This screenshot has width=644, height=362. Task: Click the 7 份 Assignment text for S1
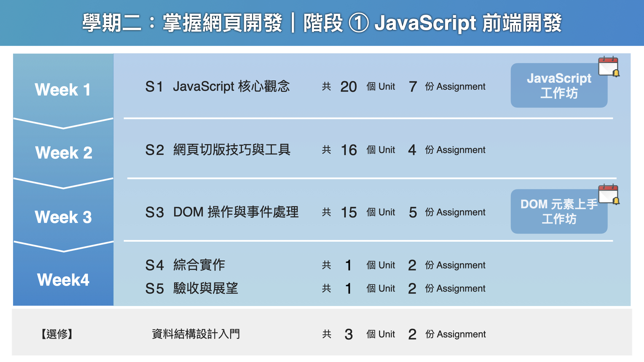click(x=447, y=87)
